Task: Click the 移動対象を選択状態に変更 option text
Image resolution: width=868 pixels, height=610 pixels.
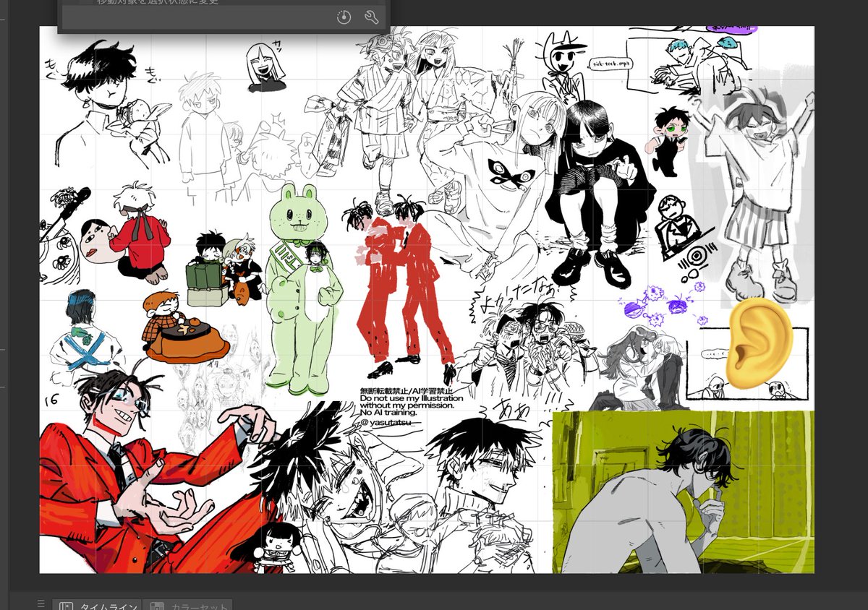Action: pos(158,2)
